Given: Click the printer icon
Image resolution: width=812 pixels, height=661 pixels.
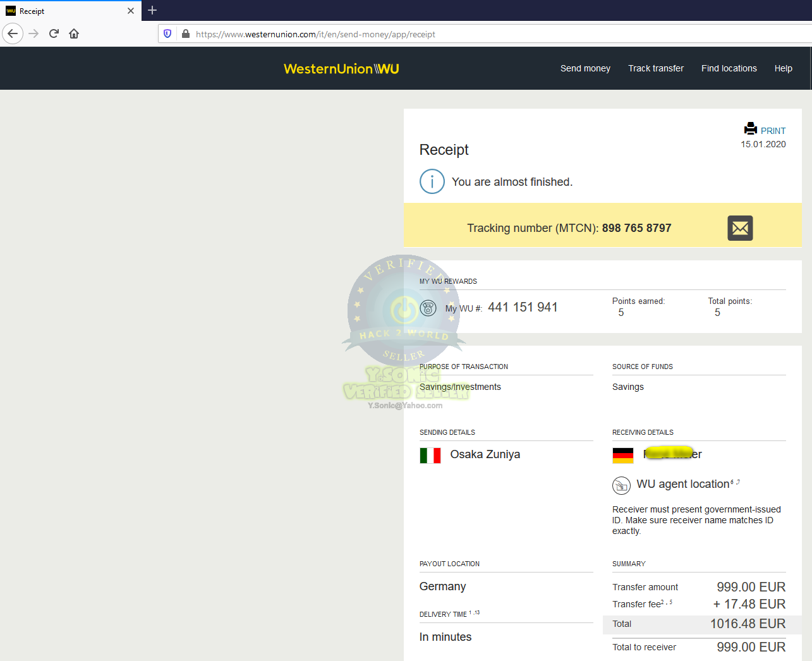Looking at the screenshot, I should pos(750,129).
